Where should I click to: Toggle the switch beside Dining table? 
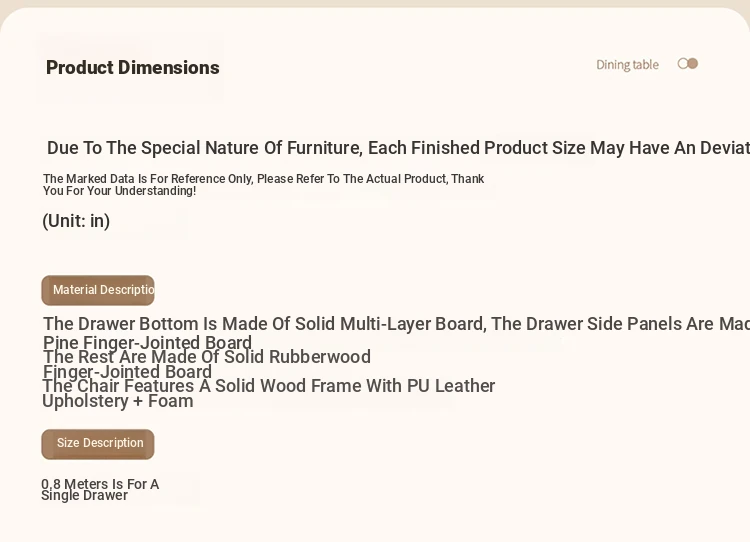(x=688, y=64)
